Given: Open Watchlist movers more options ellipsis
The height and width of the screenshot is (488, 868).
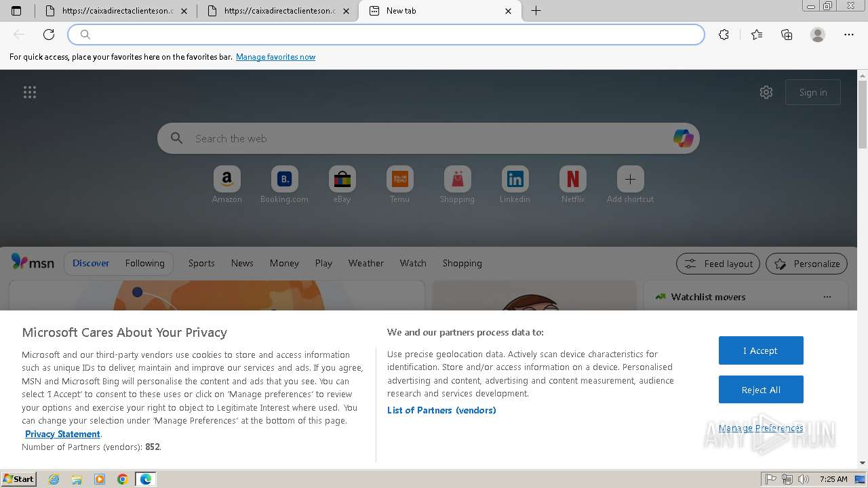Looking at the screenshot, I should [827, 297].
